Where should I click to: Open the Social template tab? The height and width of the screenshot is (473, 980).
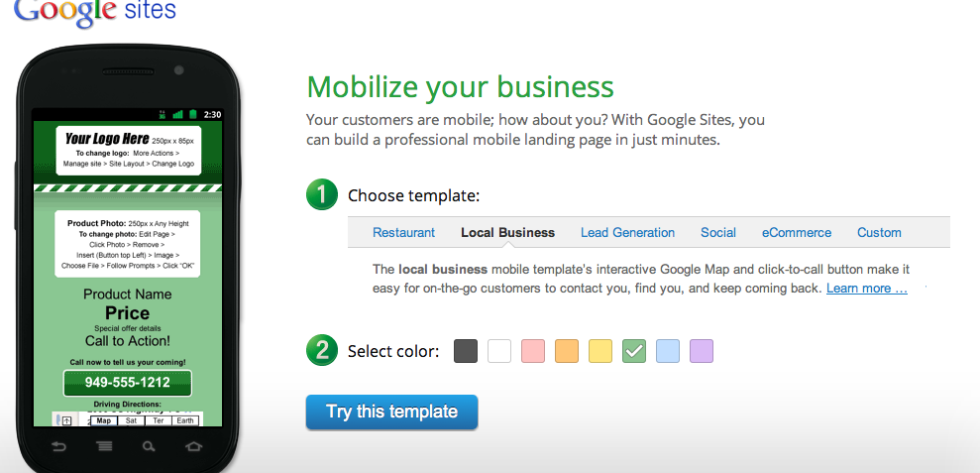[718, 233]
